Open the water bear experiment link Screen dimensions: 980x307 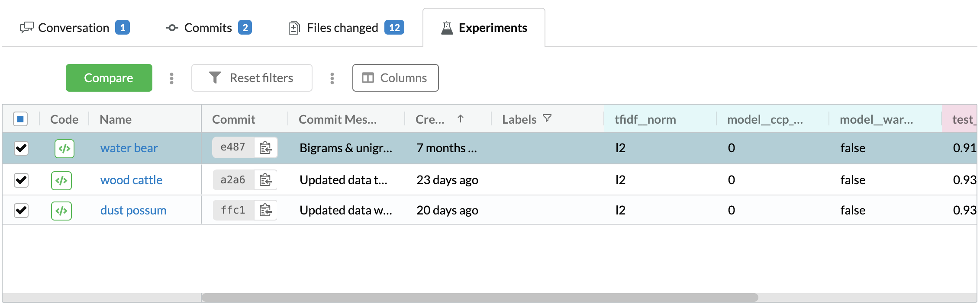(x=129, y=148)
